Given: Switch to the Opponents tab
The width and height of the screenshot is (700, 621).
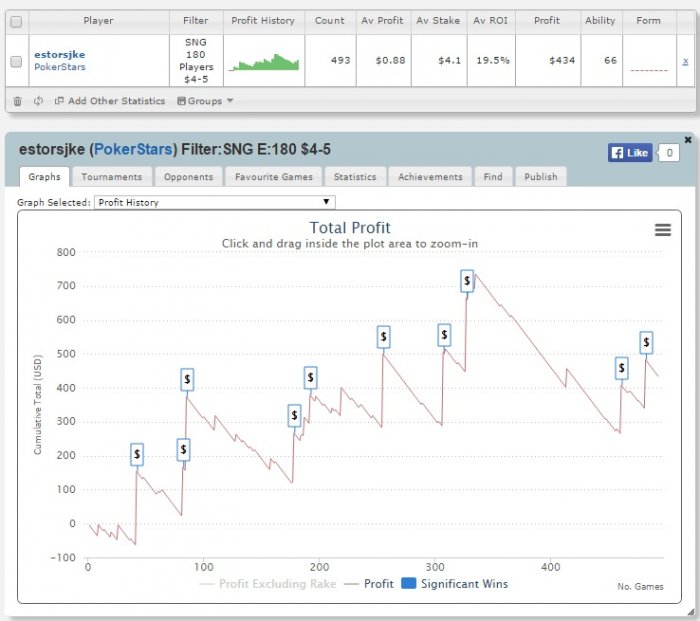Looking at the screenshot, I should (188, 177).
